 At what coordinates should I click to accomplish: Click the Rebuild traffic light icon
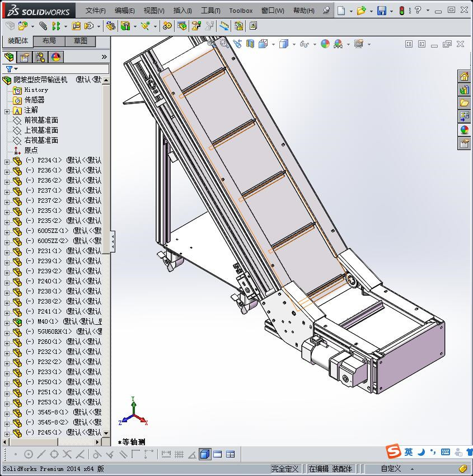click(x=402, y=11)
